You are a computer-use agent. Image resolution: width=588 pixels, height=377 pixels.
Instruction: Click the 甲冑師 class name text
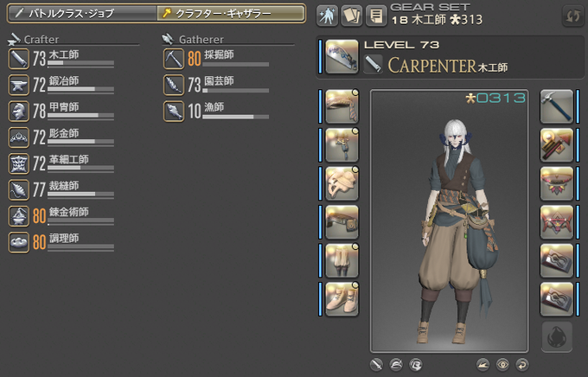click(x=64, y=107)
